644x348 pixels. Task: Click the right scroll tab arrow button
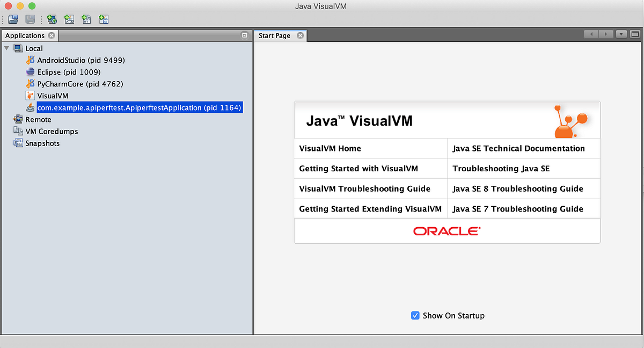605,33
